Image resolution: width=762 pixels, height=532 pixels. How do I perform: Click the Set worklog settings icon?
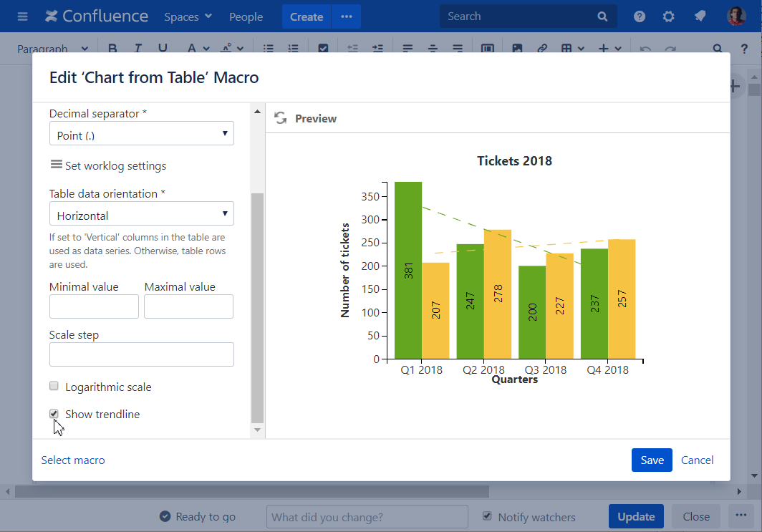tap(56, 165)
